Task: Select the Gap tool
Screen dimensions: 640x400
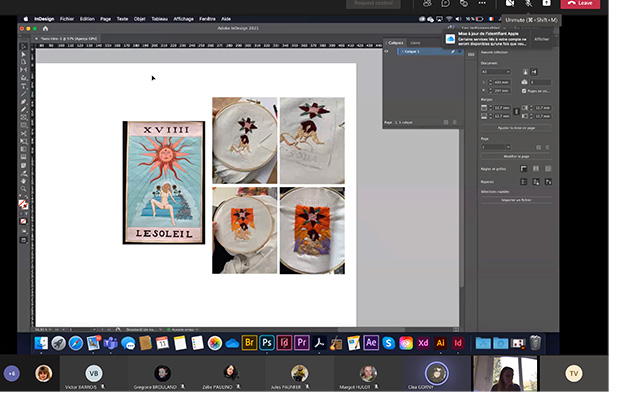Action: coord(24,69)
